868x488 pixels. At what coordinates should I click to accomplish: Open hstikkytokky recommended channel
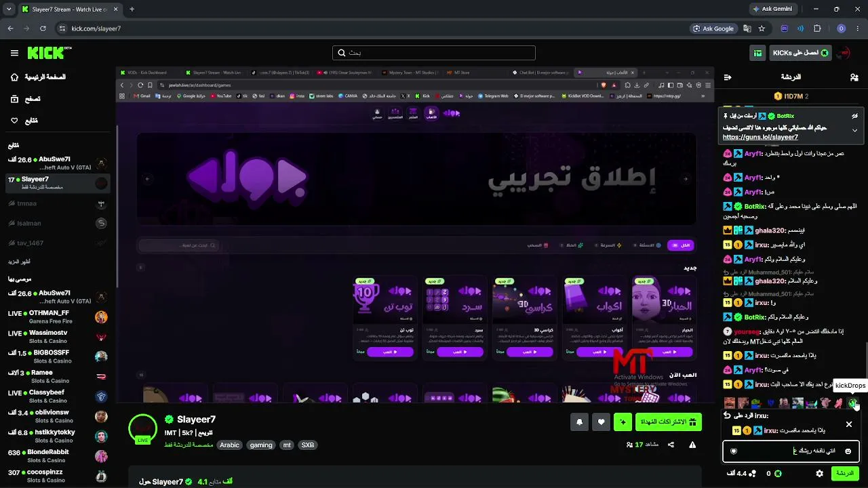click(x=58, y=436)
